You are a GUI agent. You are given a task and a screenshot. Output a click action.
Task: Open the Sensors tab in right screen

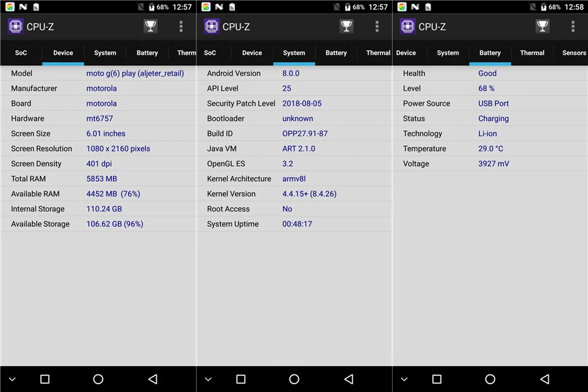click(574, 53)
